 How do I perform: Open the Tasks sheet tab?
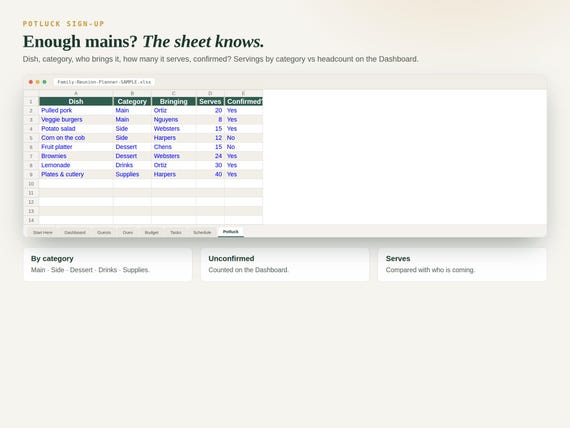(x=176, y=232)
